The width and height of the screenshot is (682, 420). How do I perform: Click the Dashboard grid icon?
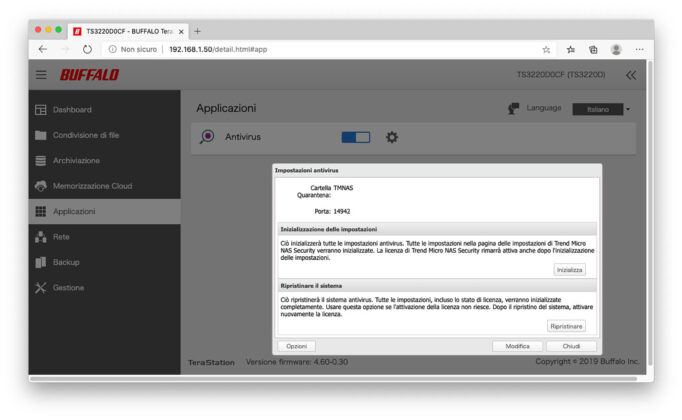click(x=40, y=110)
